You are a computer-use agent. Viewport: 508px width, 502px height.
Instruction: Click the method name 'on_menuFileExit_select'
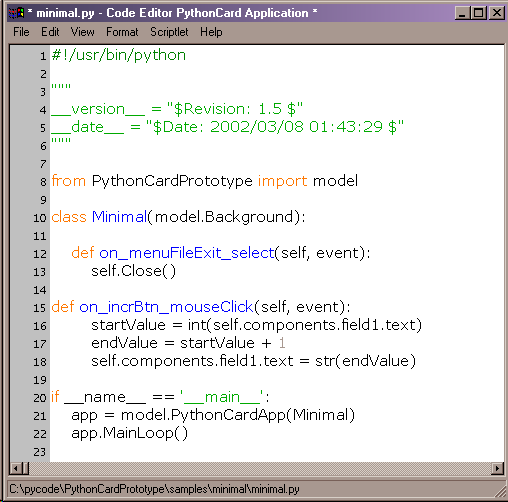click(x=187, y=253)
